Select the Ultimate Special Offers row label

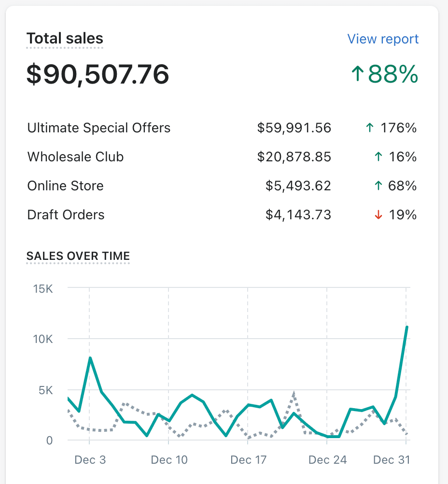pyautogui.click(x=99, y=128)
